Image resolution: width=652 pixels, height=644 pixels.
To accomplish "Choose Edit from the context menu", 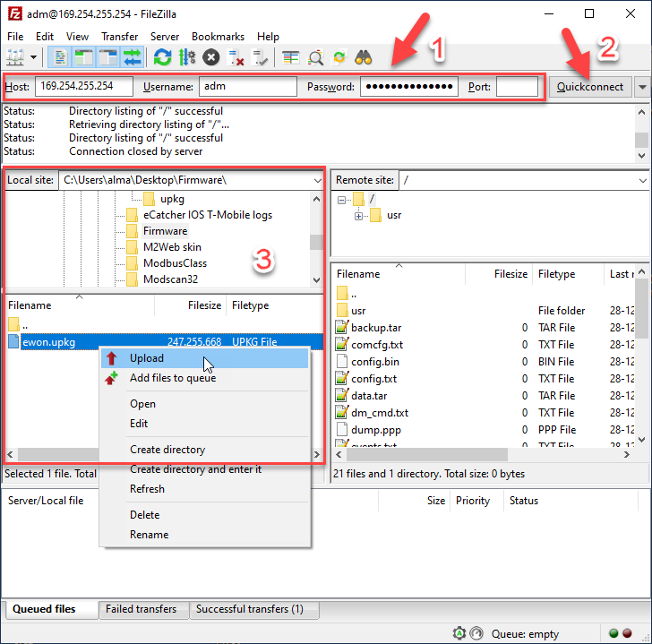I will pos(204,424).
